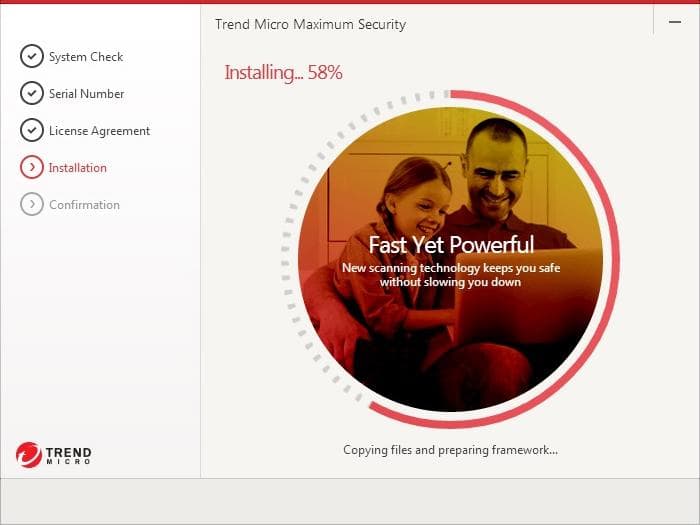Screen dimensions: 700x525
Task: Click the Serial Number checkmark icon
Action: 32,93
